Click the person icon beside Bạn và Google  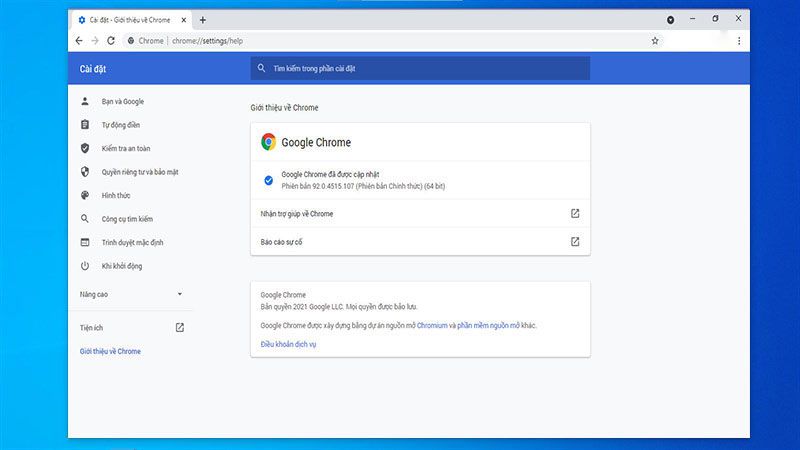click(85, 101)
